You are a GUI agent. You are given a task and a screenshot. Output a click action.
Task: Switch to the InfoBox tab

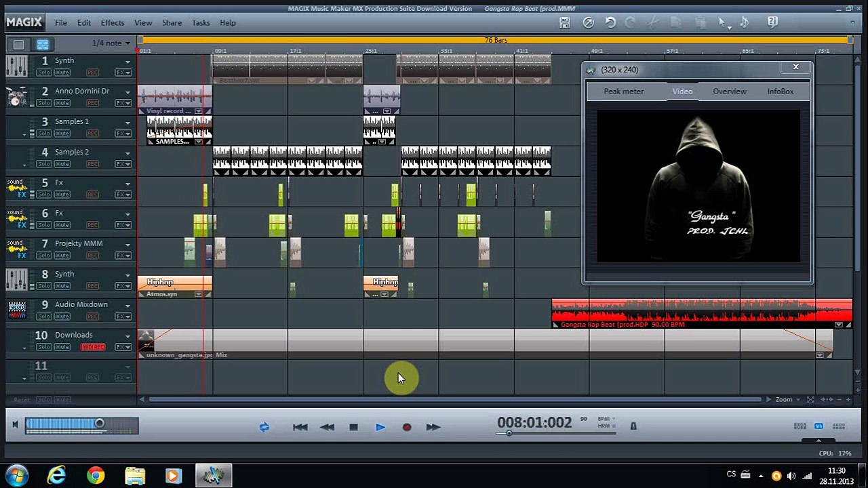781,91
